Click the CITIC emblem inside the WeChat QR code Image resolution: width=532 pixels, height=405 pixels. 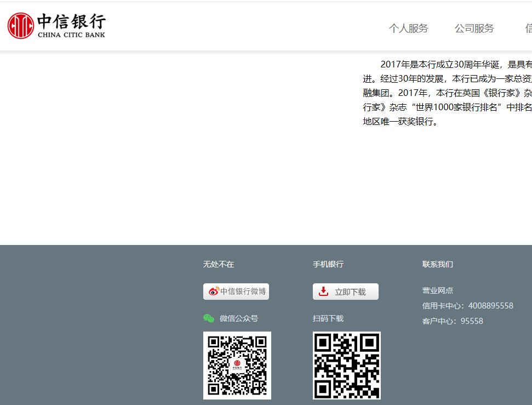click(237, 362)
